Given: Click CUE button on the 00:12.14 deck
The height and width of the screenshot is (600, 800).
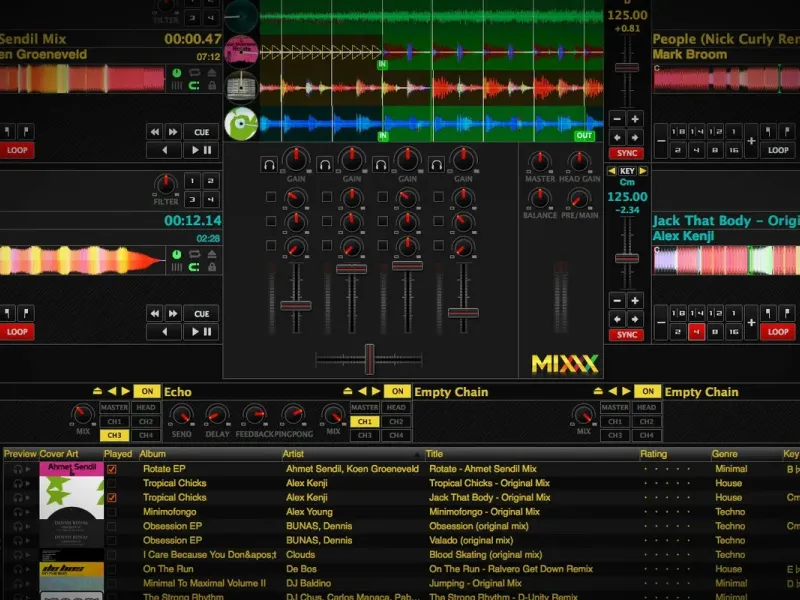Looking at the screenshot, I should click(202, 314).
